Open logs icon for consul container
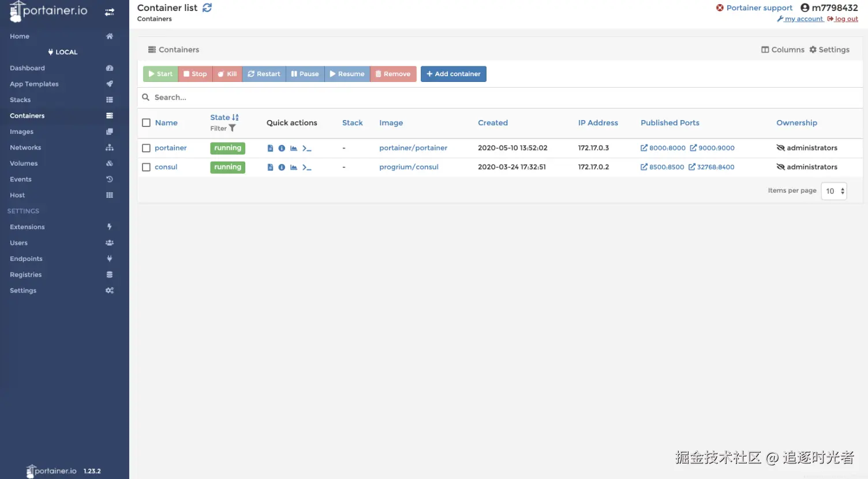868x479 pixels. coord(270,167)
